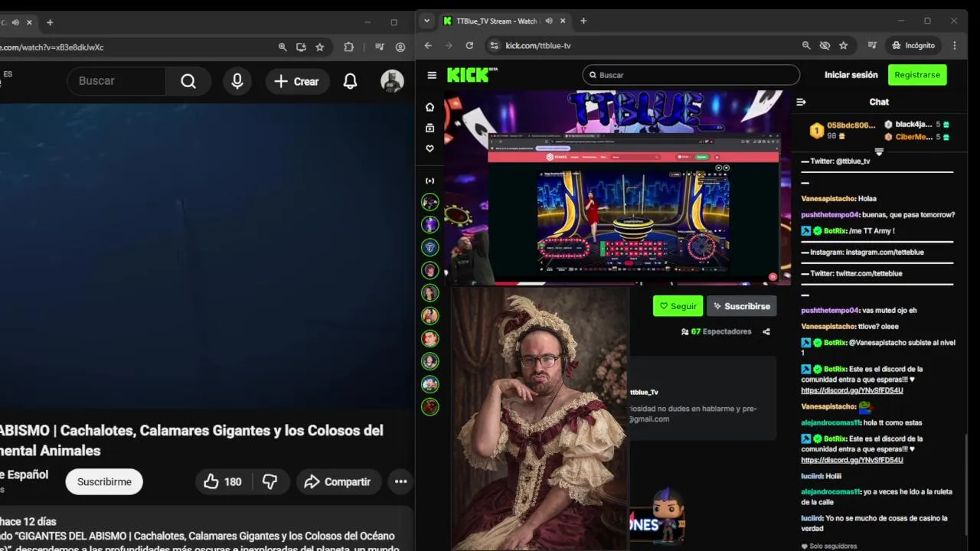The image size is (980, 551).
Task: Focus the YouTube Buscar search field
Action: 116,81
